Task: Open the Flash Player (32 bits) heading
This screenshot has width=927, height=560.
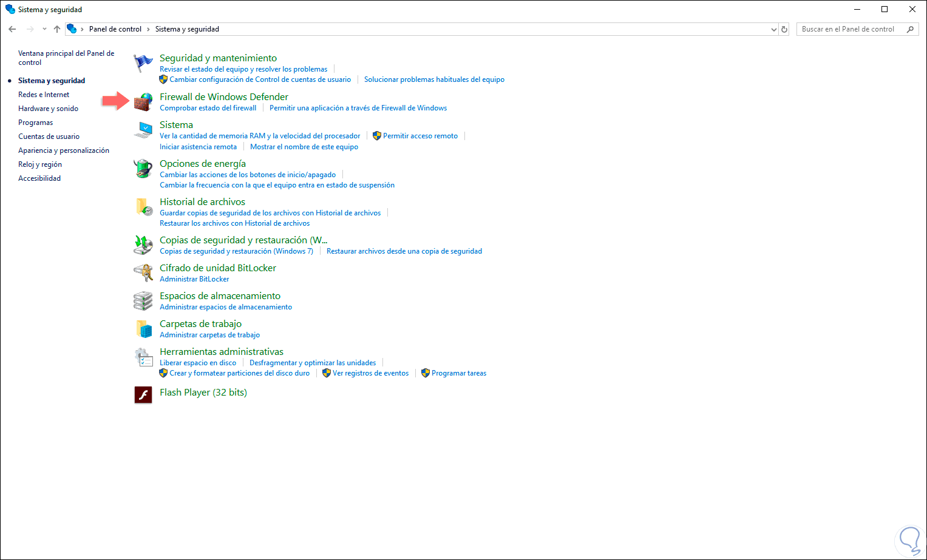Action: pos(203,393)
